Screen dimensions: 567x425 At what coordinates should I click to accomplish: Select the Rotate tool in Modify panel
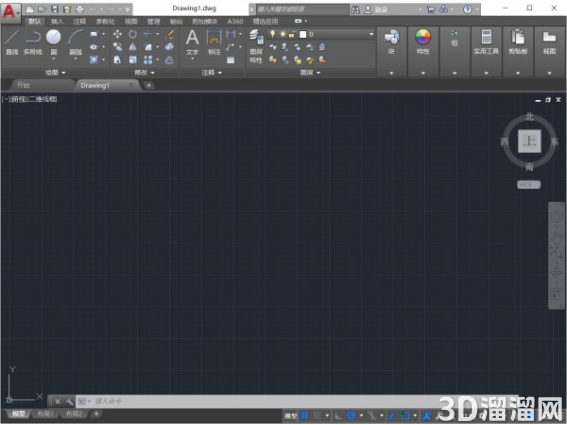[x=133, y=34]
